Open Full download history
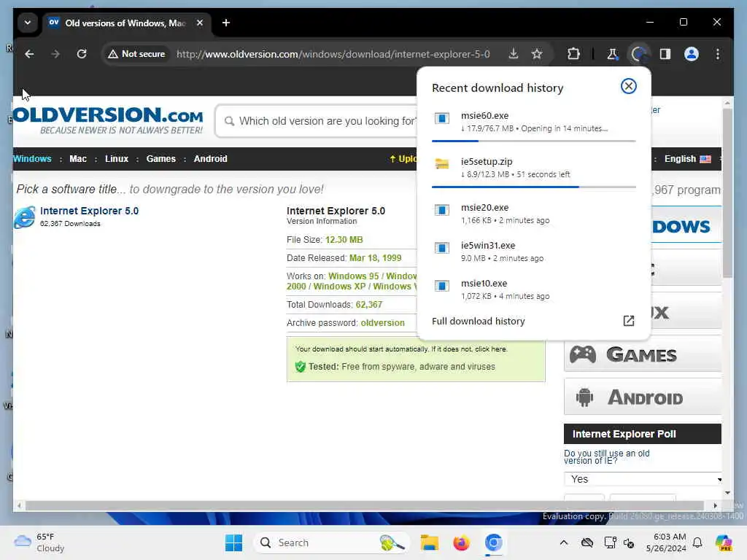747x560 pixels. coord(479,321)
